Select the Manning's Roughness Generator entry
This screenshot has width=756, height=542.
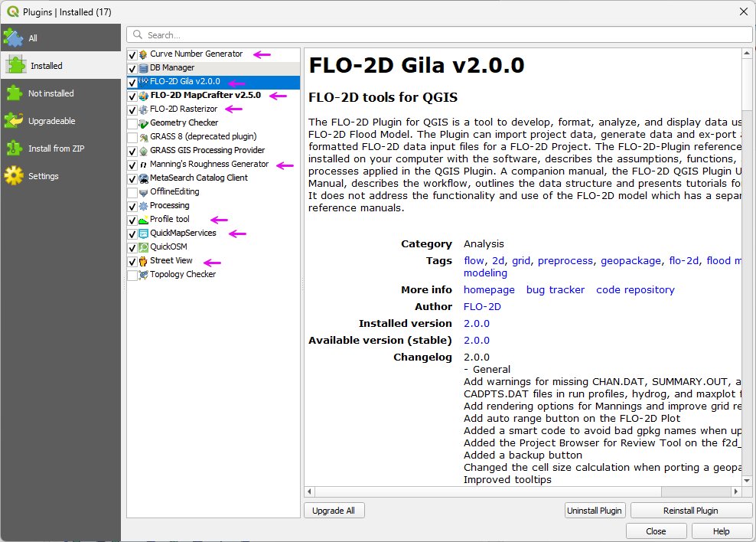pos(209,165)
